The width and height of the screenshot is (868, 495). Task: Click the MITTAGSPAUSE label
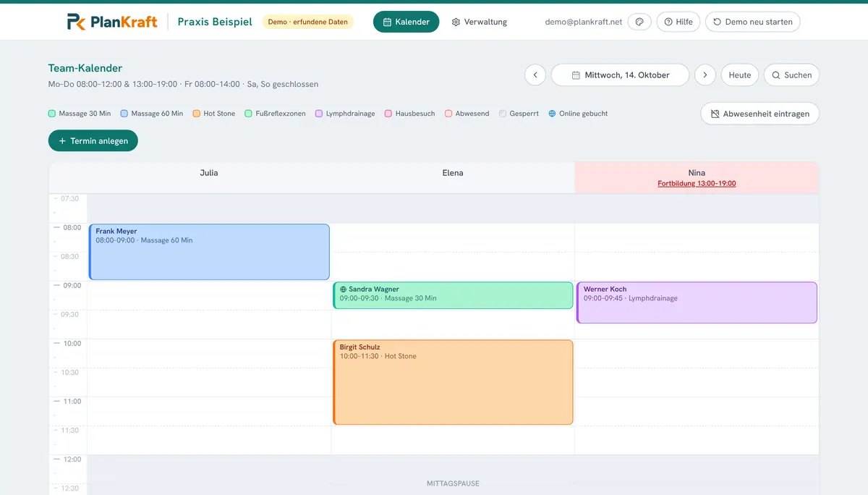tap(453, 483)
